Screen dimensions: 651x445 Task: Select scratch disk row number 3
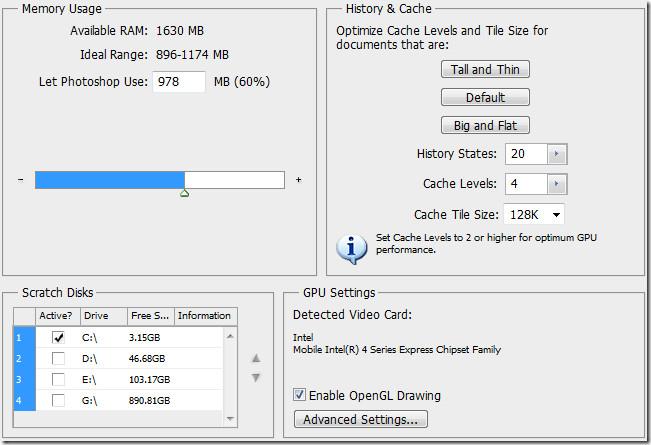click(x=24, y=379)
